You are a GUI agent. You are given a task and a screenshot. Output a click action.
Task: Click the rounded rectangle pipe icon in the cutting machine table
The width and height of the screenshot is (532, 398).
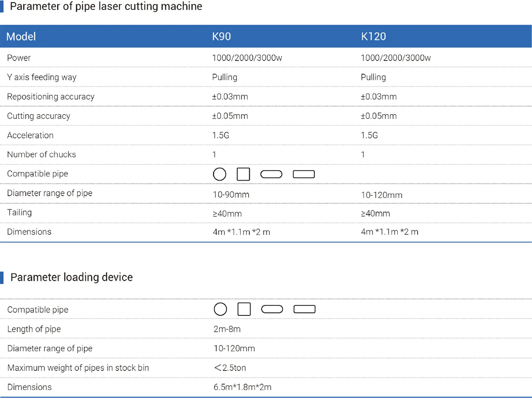click(x=304, y=174)
